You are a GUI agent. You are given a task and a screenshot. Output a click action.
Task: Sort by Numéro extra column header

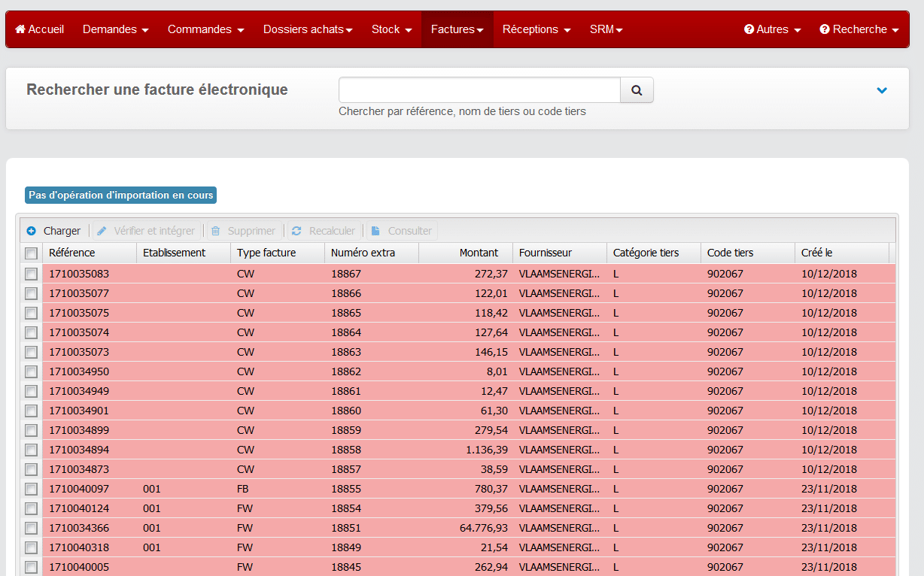tap(372, 253)
